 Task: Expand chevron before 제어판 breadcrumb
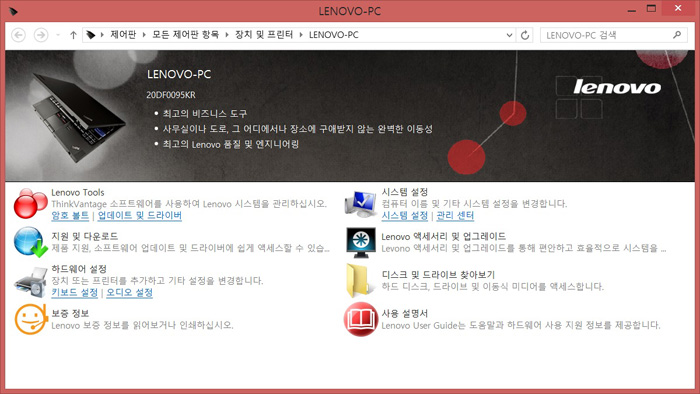tap(102, 35)
